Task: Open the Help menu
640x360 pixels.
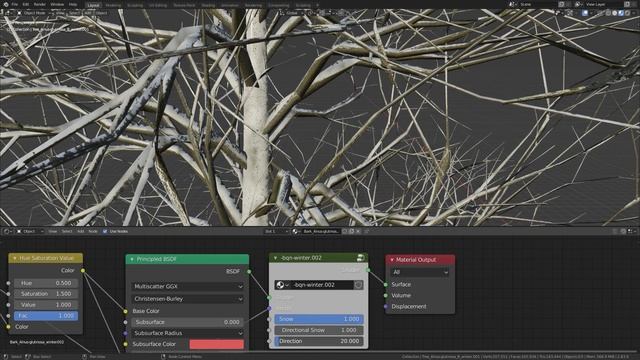Action: (73, 4)
